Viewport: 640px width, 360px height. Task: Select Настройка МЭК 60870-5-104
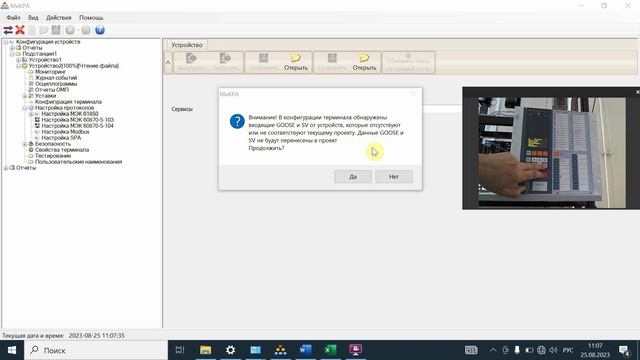pos(78,126)
